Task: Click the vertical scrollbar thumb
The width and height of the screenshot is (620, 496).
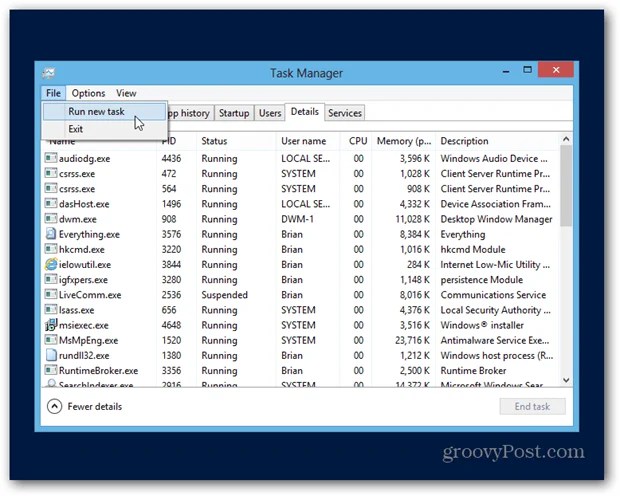Action: click(x=566, y=186)
